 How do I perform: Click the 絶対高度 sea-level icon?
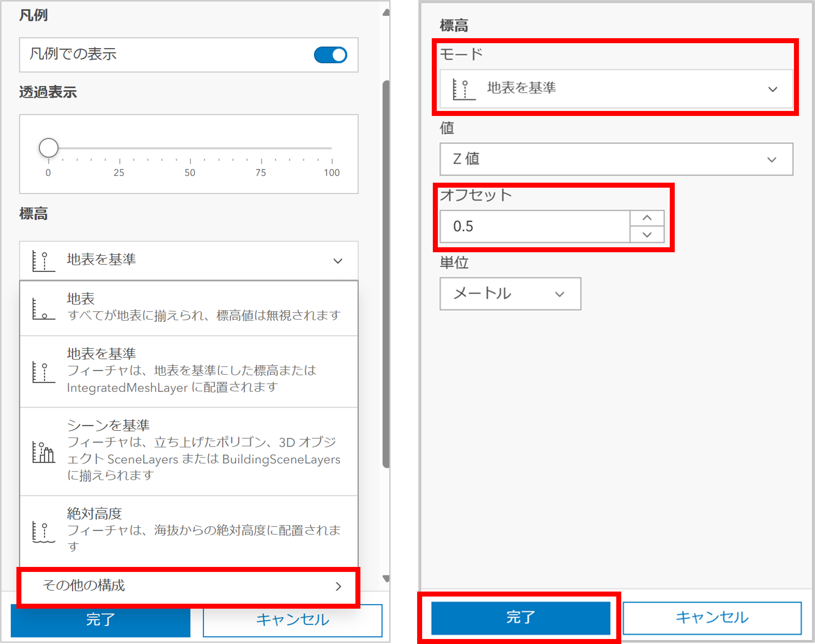click(44, 532)
